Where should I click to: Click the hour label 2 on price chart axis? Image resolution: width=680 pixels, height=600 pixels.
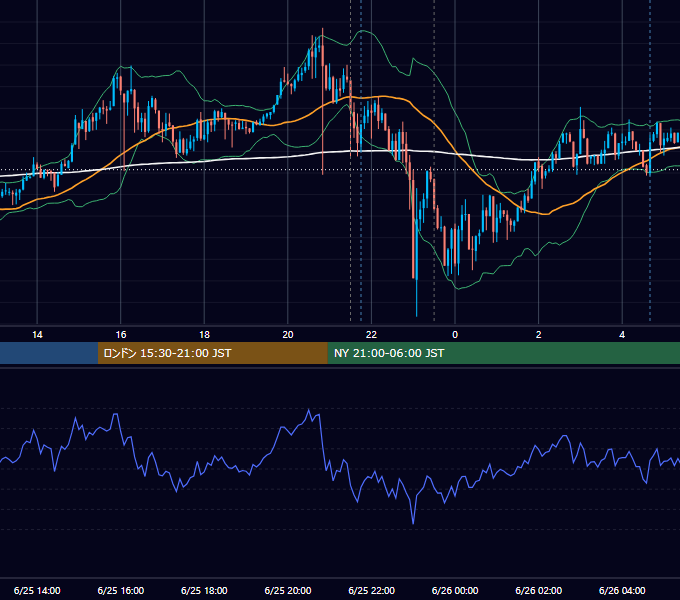pos(539,335)
